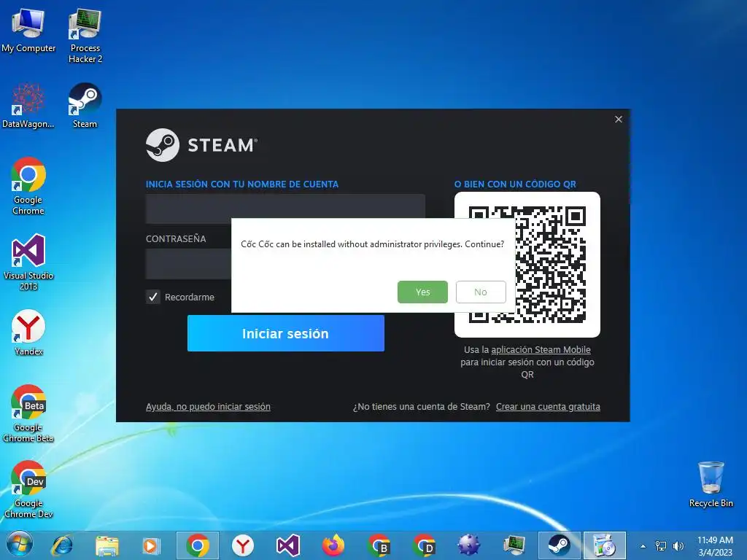The height and width of the screenshot is (560, 747).
Task: Open 'Ayuda, no puedo iniciar sesión' link
Action: click(x=208, y=407)
